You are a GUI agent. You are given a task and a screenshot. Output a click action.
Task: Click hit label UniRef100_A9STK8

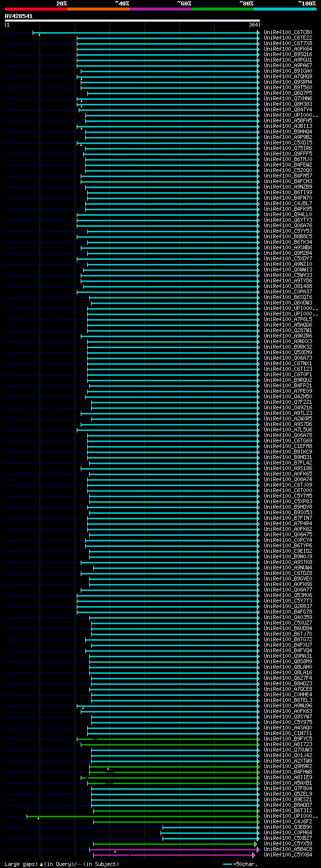coord(288,562)
